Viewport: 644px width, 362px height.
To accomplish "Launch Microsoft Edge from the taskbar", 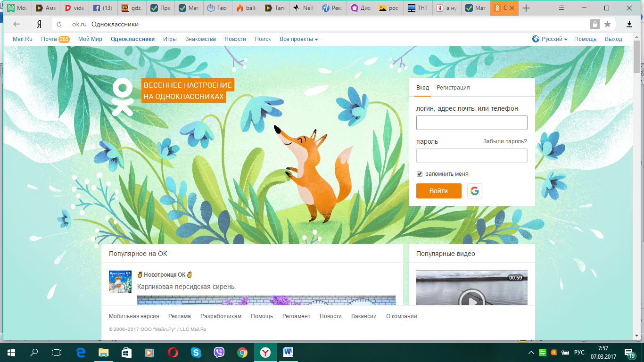I will pyautogui.click(x=81, y=352).
